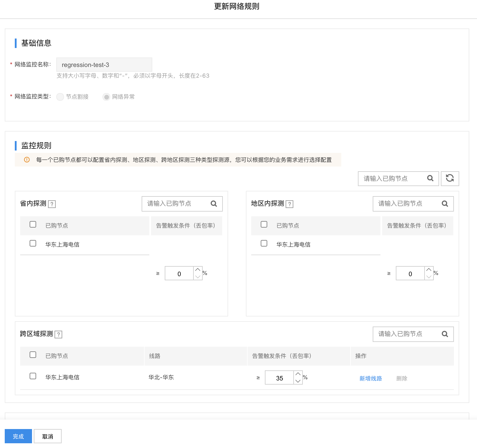This screenshot has width=477, height=448.
Task: Click the 35 value field in 跨区域探测
Action: point(279,378)
